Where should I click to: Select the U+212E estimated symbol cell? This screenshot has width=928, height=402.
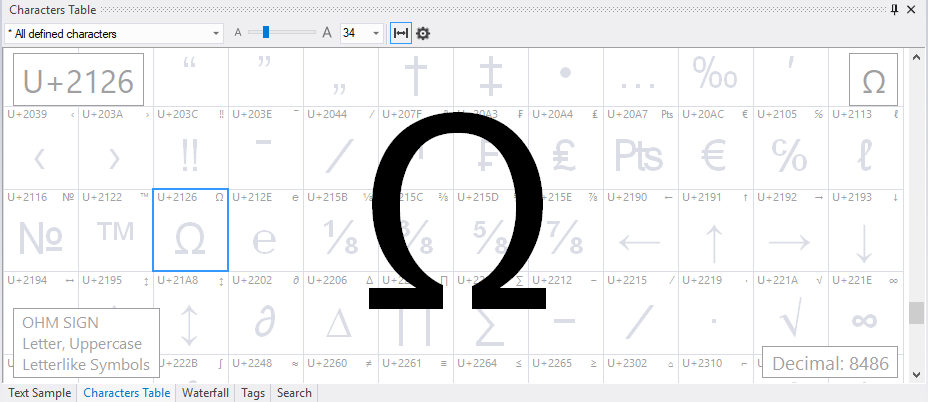266,230
